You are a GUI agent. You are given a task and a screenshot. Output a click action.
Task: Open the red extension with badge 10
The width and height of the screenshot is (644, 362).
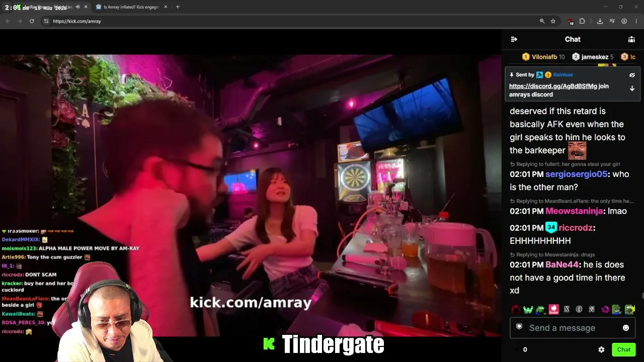(570, 21)
